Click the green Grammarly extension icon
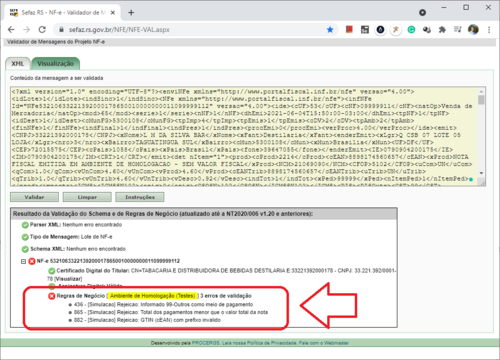Image resolution: width=500 pixels, height=360 pixels. pyautogui.click(x=411, y=30)
